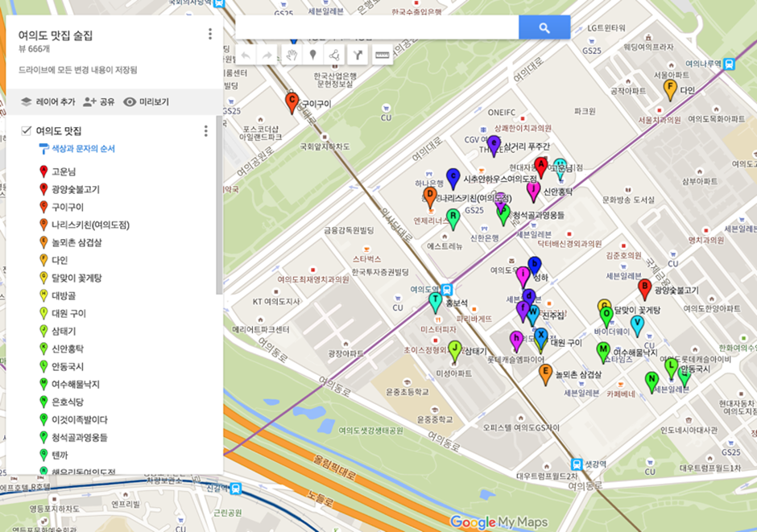Click the undo arrow tool
Viewport: 757px width, 532px height.
click(246, 55)
